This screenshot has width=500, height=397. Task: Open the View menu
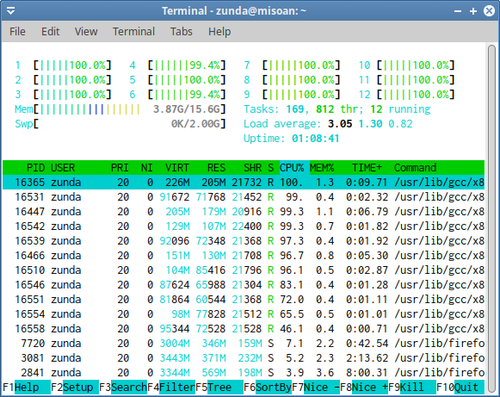86,31
